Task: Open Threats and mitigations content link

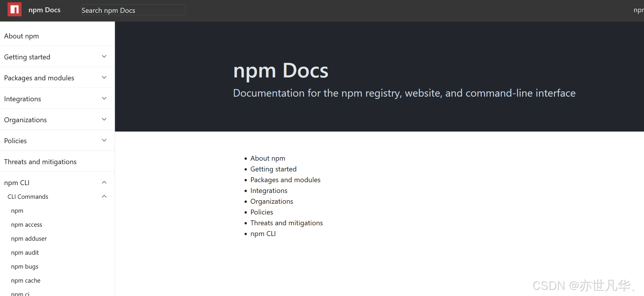Action: (287, 223)
